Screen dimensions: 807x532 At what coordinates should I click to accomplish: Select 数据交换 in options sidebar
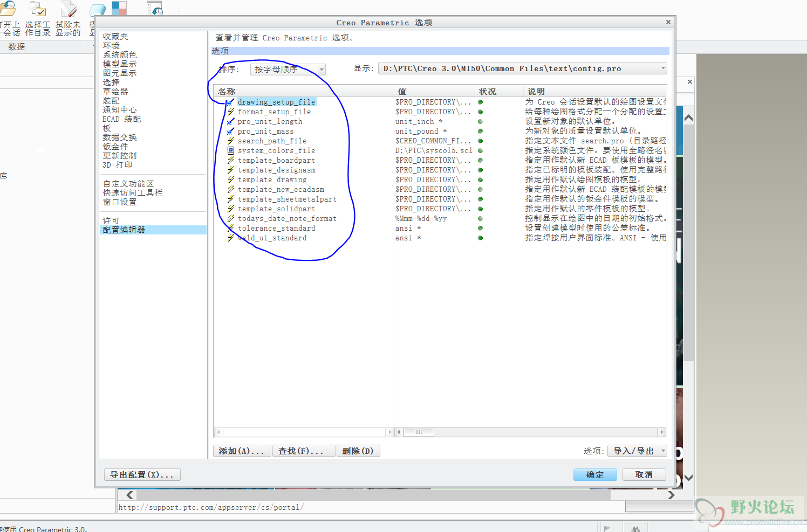click(x=120, y=137)
